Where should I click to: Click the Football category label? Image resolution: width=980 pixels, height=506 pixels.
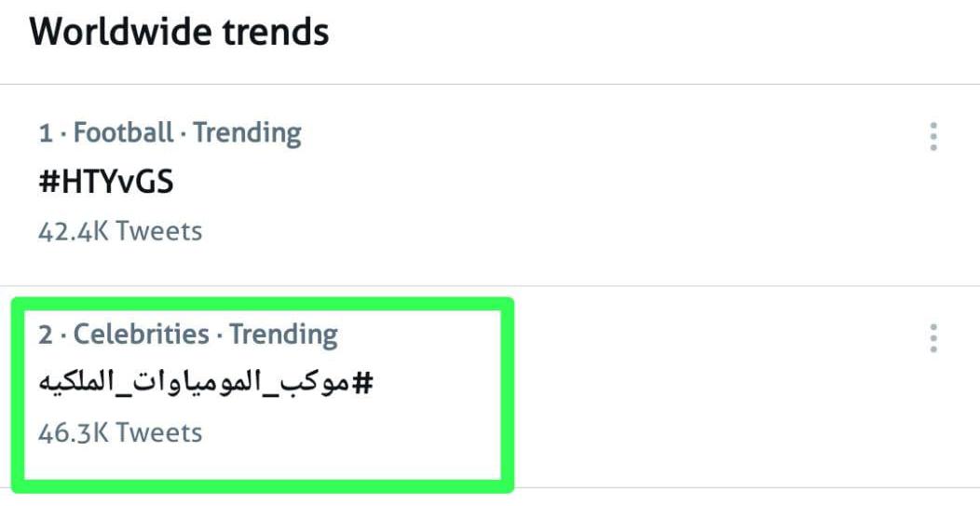point(123,133)
